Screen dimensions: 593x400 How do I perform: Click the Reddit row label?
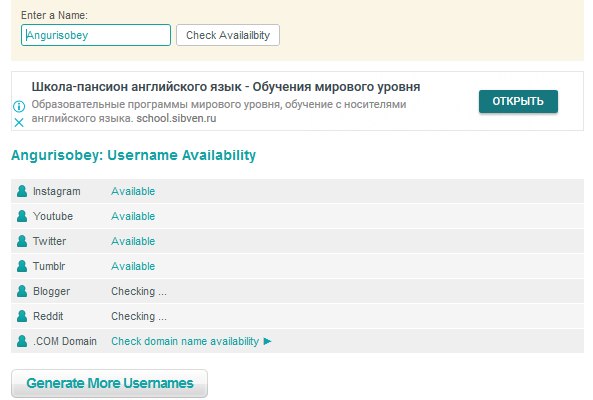tap(48, 316)
